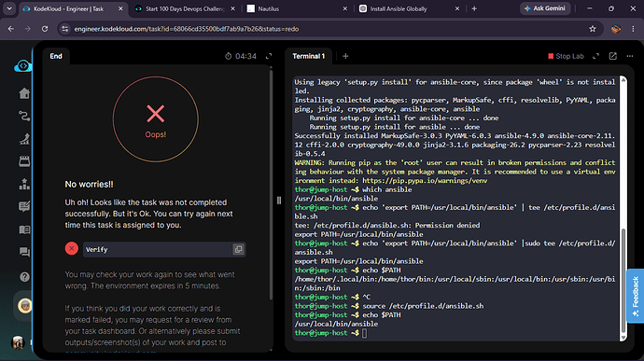Open the escalator career icon in sidebar

click(24, 139)
